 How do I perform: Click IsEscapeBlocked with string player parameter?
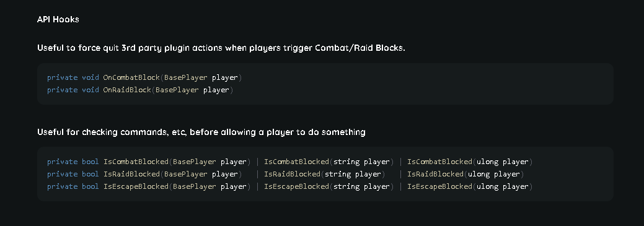coord(329,186)
